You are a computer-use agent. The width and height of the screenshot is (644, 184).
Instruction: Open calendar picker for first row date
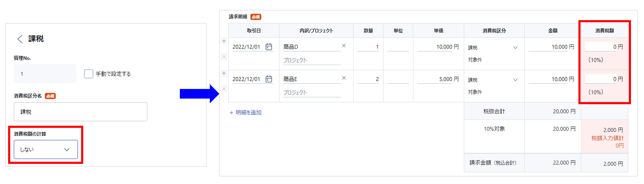269,47
